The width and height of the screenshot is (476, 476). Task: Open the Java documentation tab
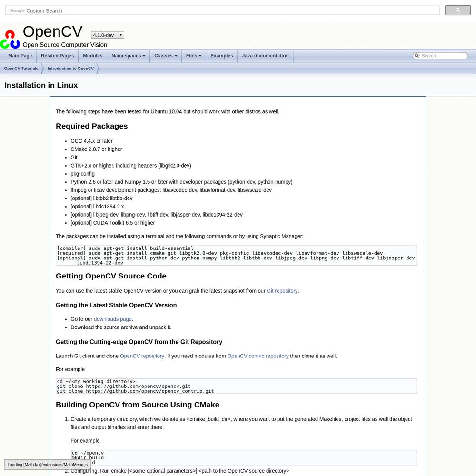pyautogui.click(x=265, y=56)
